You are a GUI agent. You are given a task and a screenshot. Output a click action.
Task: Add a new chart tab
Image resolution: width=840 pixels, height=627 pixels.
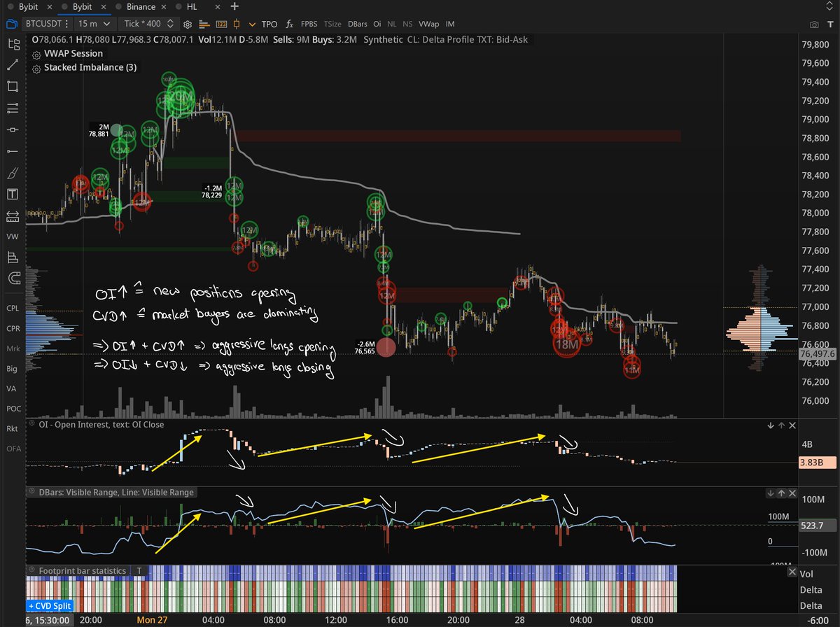coord(234,6)
